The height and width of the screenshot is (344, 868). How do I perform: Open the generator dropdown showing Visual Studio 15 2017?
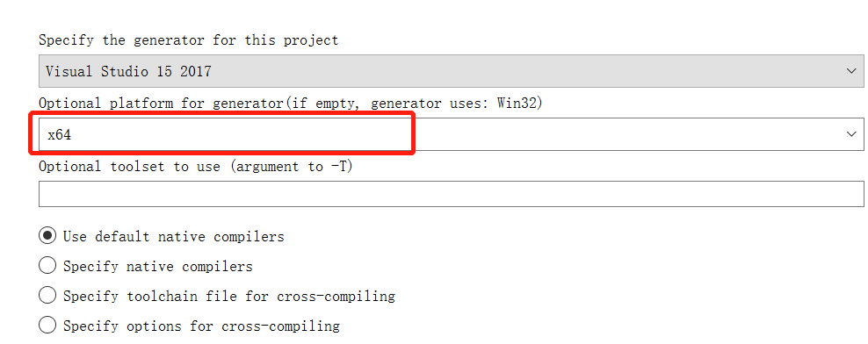(x=452, y=71)
